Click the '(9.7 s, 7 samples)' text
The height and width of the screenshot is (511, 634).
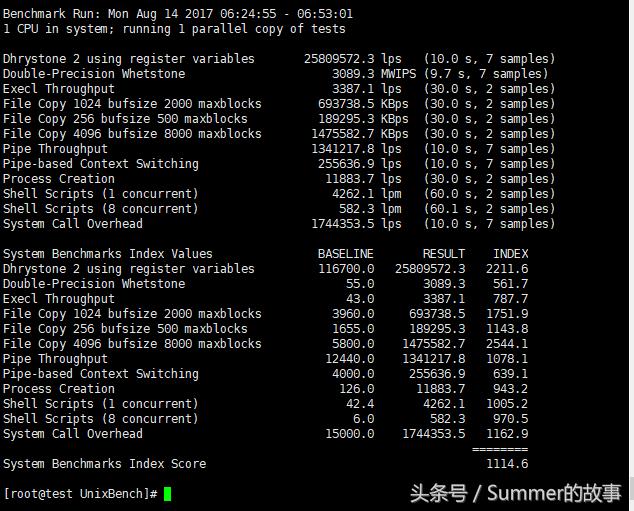486,74
